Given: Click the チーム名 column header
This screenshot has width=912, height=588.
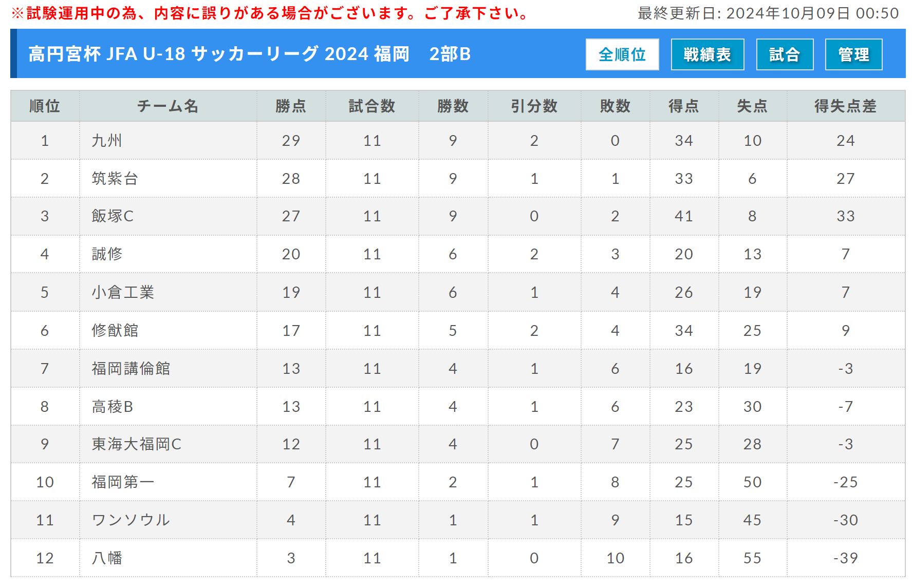Looking at the screenshot, I should (x=168, y=106).
